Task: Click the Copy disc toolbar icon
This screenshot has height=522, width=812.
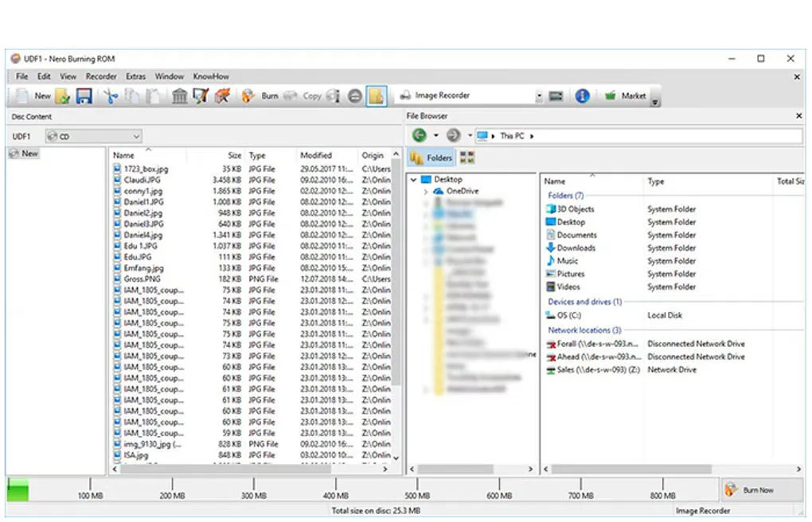Action: [x=291, y=96]
